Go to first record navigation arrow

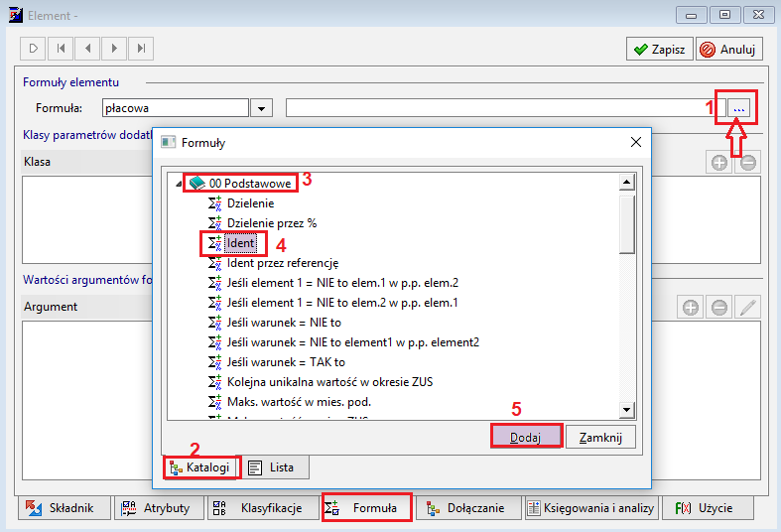pos(61,49)
